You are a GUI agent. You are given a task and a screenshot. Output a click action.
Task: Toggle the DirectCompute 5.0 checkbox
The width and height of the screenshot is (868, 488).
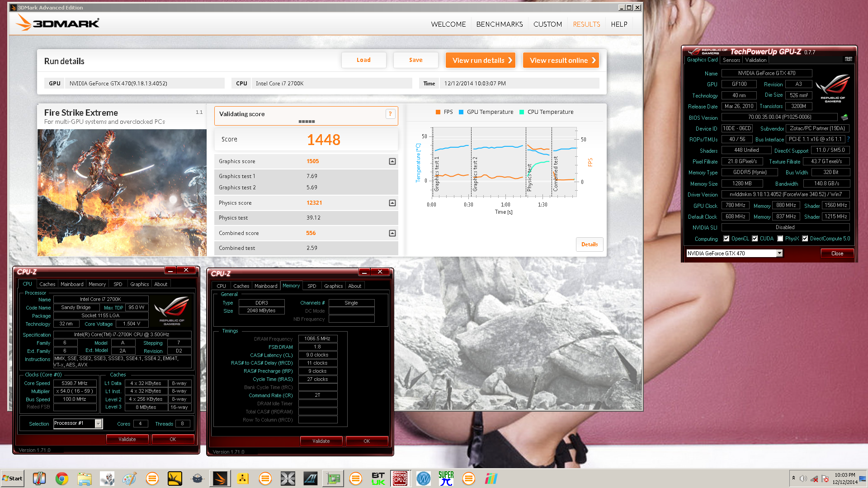805,239
